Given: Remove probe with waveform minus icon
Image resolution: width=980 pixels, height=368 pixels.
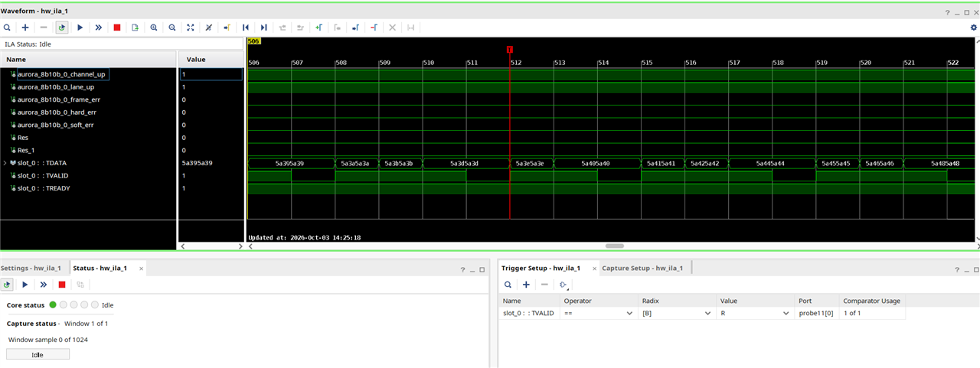Looking at the screenshot, I should tap(44, 27).
